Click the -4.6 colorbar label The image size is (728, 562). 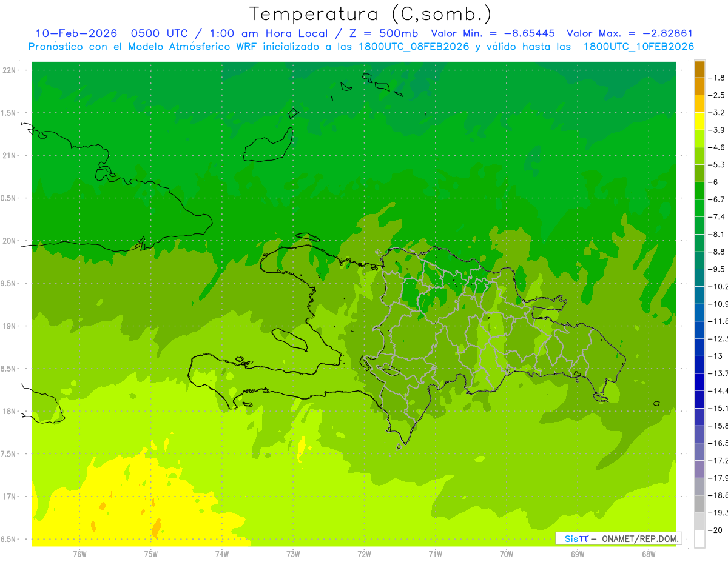(x=716, y=147)
